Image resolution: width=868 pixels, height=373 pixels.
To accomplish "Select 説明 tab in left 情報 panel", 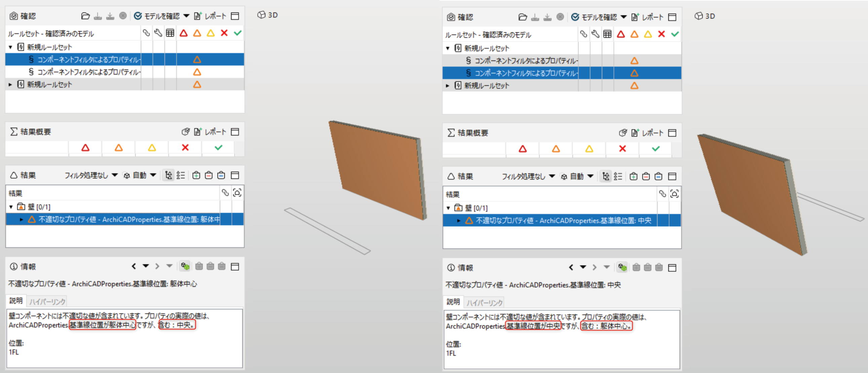I will click(x=16, y=301).
